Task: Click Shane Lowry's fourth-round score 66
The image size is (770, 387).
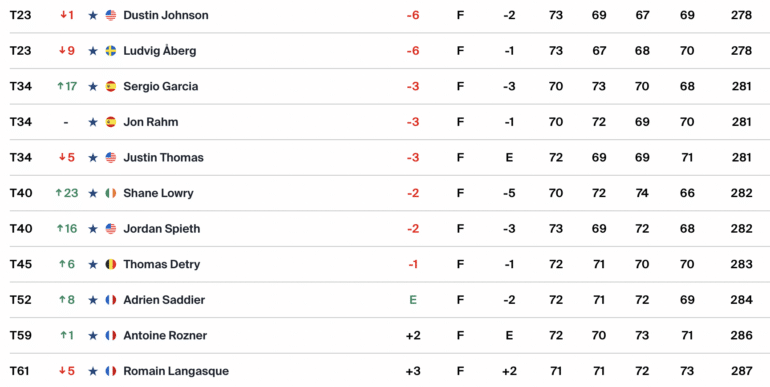Action: point(687,193)
